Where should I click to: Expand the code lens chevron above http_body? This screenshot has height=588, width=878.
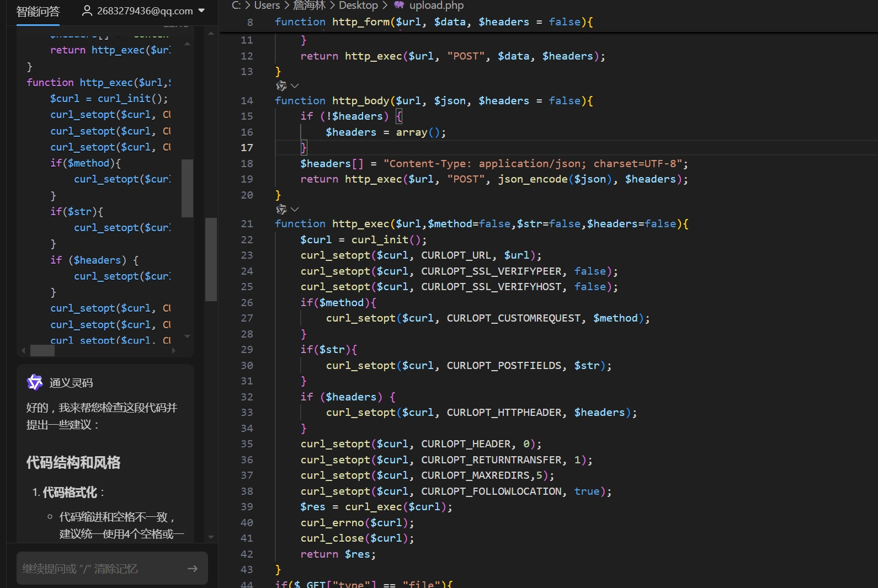click(295, 86)
